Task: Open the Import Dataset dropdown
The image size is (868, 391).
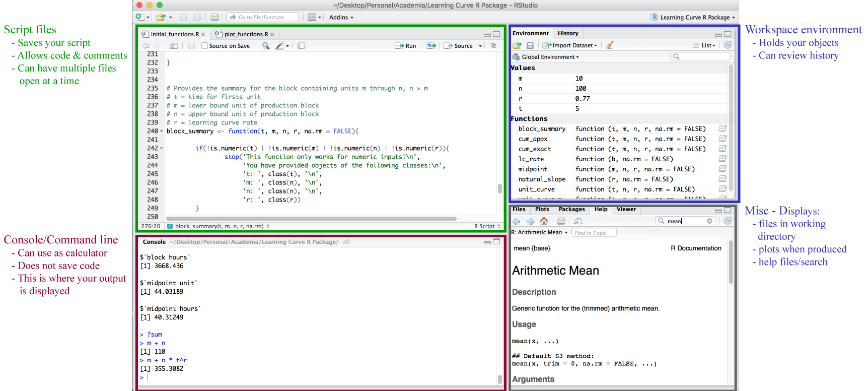Action: [x=570, y=45]
